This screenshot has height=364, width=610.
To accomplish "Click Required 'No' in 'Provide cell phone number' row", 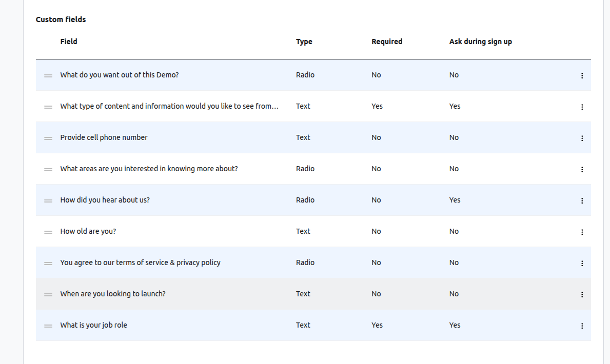I will pyautogui.click(x=376, y=138).
